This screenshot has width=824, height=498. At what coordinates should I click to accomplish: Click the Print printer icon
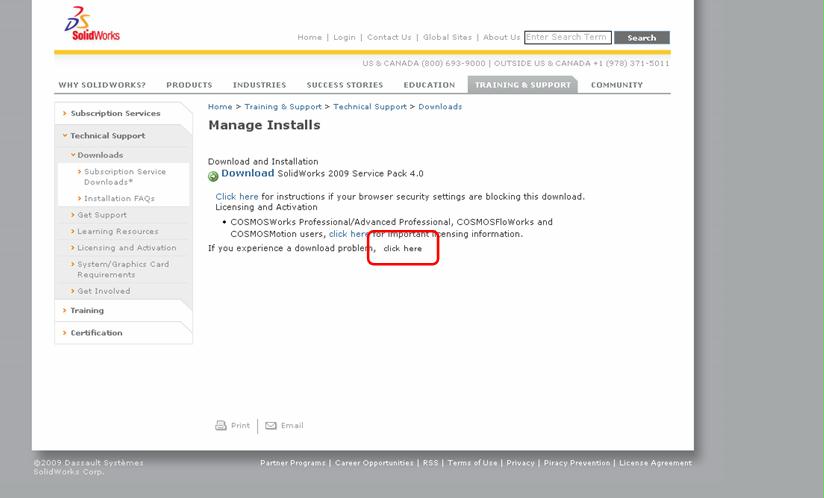tap(221, 426)
